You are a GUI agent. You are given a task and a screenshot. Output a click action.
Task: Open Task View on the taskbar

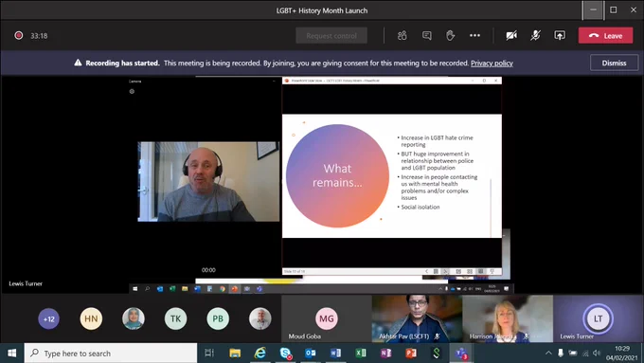coord(209,354)
